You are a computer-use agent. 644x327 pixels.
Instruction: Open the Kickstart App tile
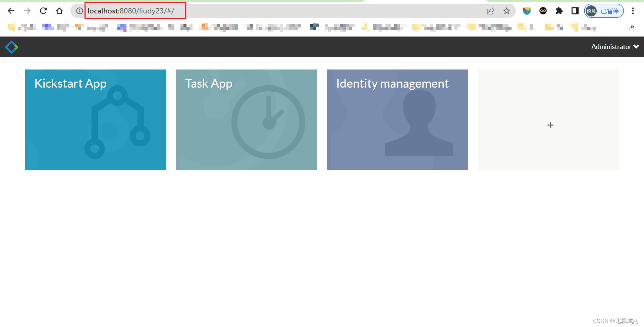(x=96, y=120)
